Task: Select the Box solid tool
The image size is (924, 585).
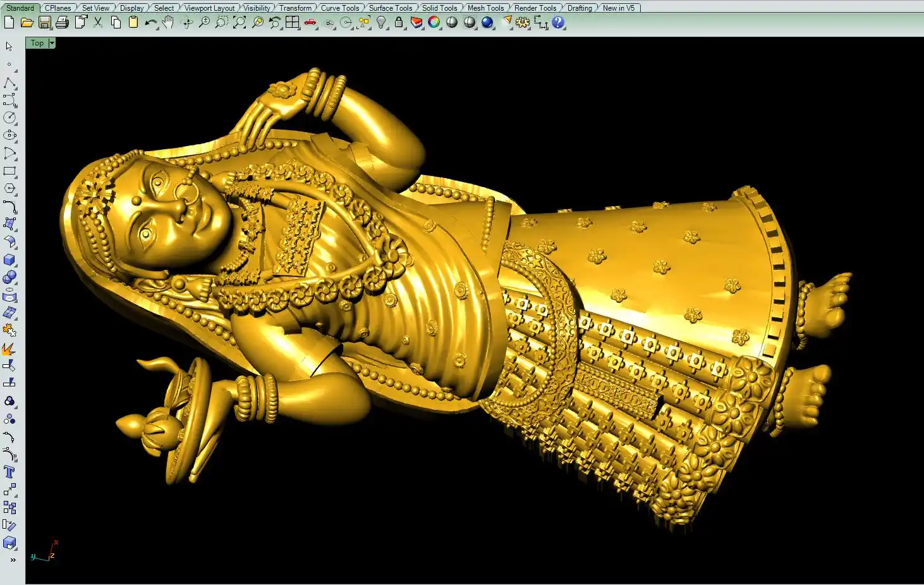Action: click(x=9, y=260)
